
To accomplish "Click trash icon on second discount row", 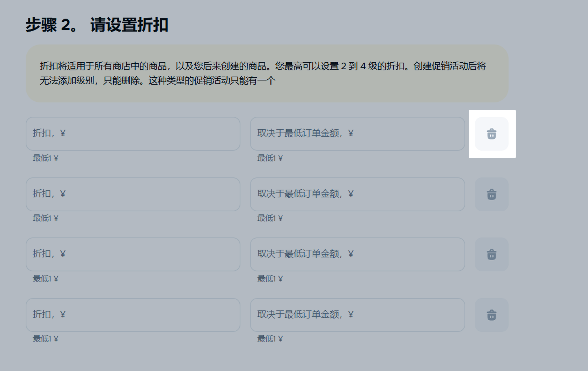I will (x=492, y=194).
